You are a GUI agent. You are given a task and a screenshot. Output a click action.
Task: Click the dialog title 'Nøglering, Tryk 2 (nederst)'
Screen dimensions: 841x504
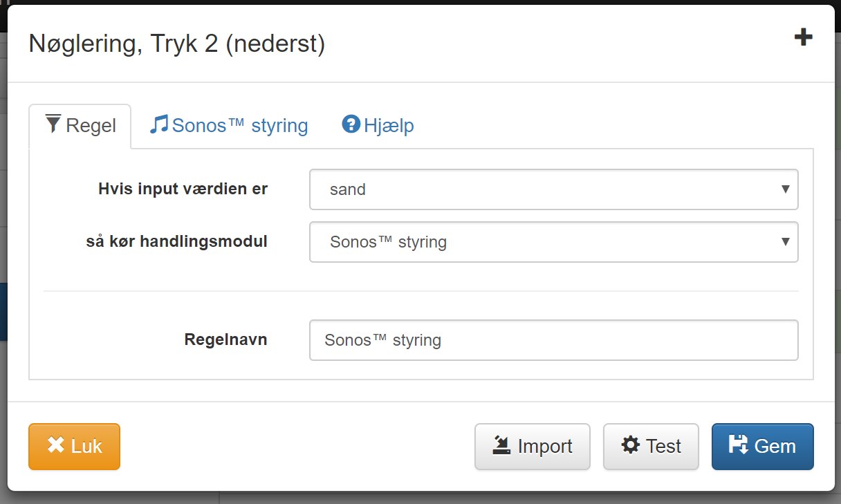176,44
